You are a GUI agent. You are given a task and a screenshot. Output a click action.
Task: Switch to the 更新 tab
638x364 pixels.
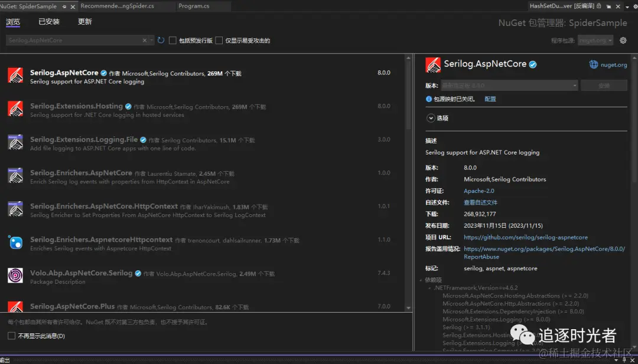tap(84, 21)
